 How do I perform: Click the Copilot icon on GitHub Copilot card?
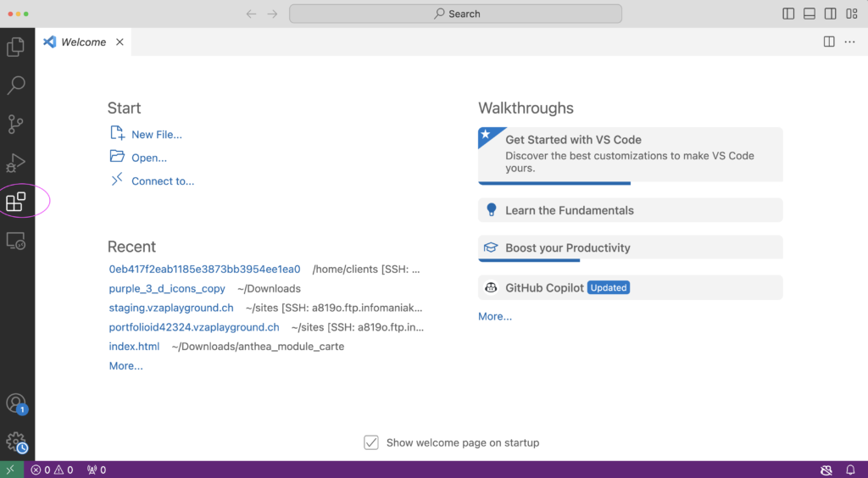pyautogui.click(x=491, y=287)
